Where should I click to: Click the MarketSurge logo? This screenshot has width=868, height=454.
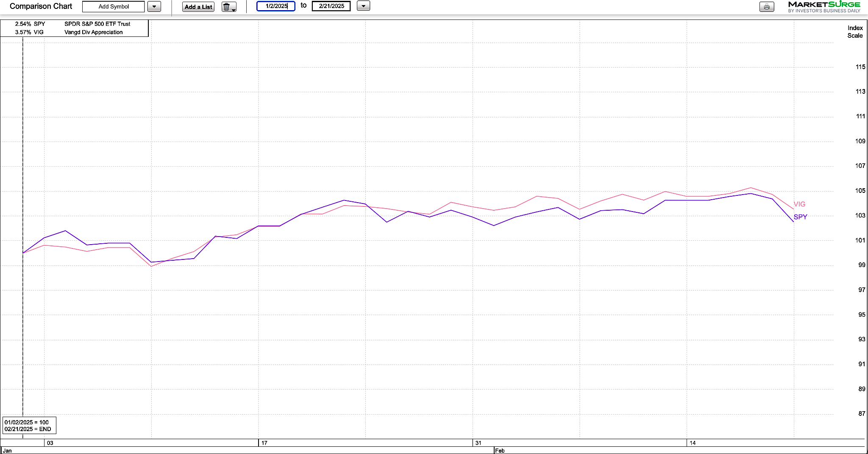coord(824,6)
